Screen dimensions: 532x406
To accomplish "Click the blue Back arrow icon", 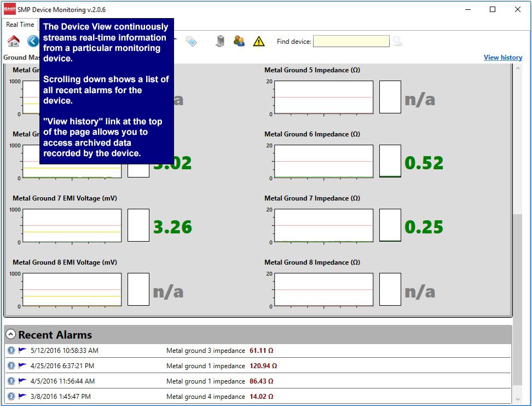I will 33,41.
